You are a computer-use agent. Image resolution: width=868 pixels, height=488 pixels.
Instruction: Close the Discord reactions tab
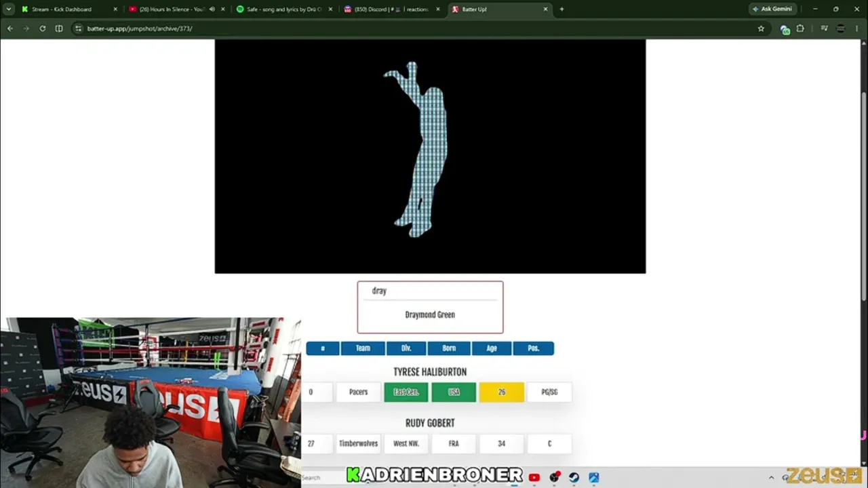tap(437, 9)
